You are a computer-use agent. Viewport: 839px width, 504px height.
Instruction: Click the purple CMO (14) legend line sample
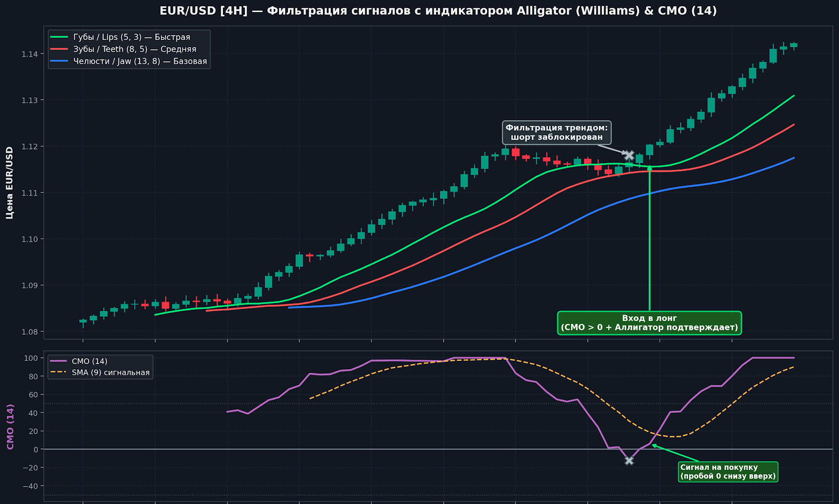[x=59, y=361]
